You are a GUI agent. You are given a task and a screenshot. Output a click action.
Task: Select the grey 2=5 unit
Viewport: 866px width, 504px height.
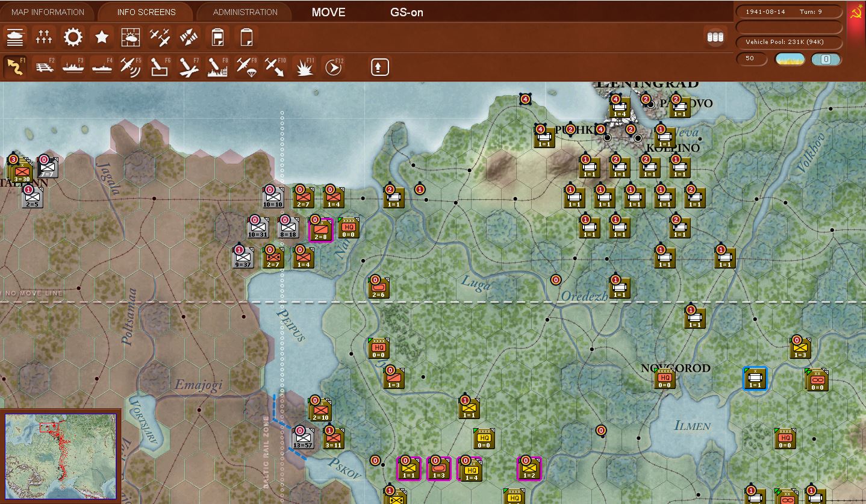pos(33,198)
